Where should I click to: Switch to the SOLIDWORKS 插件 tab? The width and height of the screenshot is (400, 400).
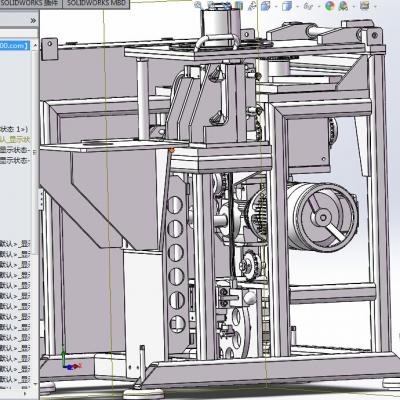[31, 4]
